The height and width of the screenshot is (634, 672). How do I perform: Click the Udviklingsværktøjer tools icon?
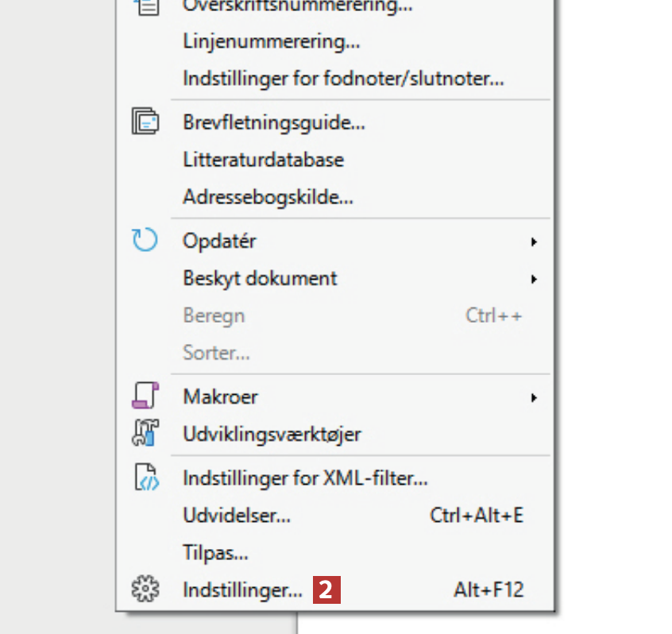click(x=145, y=434)
